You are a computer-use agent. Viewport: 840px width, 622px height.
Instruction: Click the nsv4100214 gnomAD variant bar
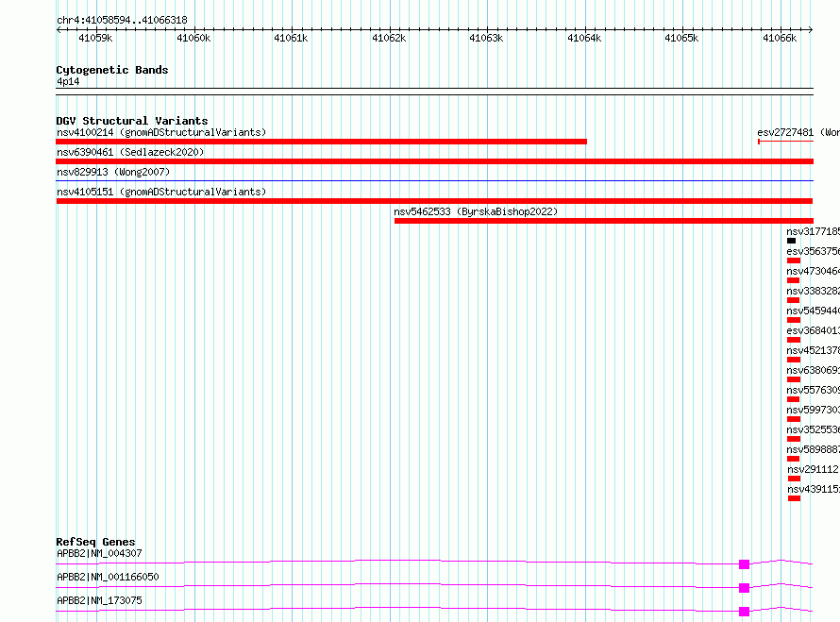tap(322, 142)
